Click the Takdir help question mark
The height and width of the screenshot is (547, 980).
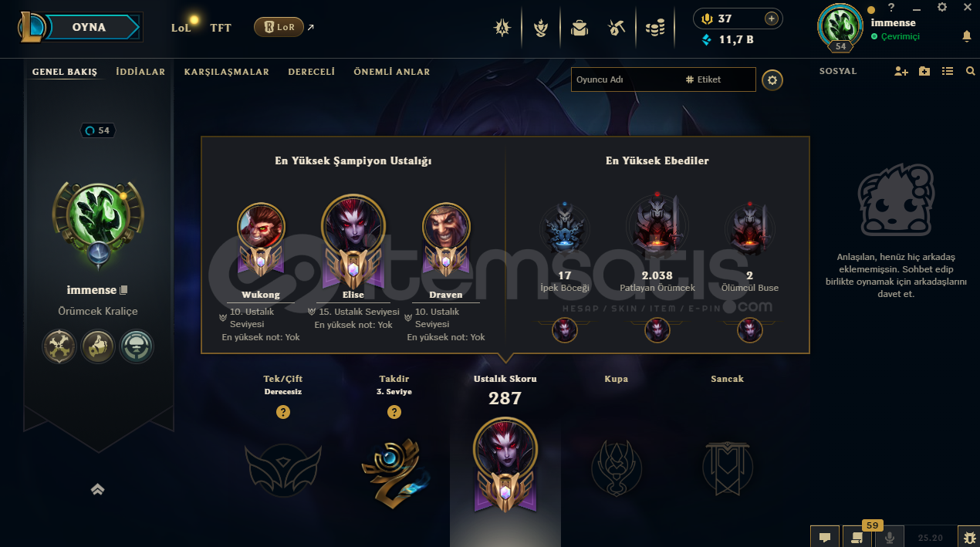[394, 412]
